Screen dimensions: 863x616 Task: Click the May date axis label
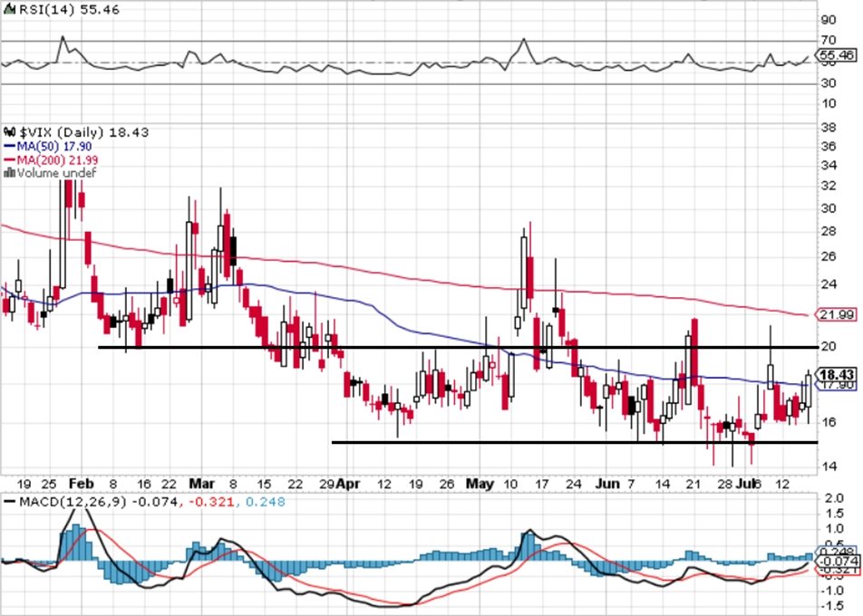pos(480,484)
